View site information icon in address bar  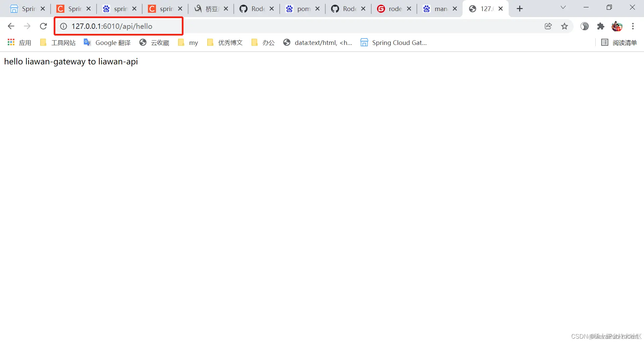[63, 26]
